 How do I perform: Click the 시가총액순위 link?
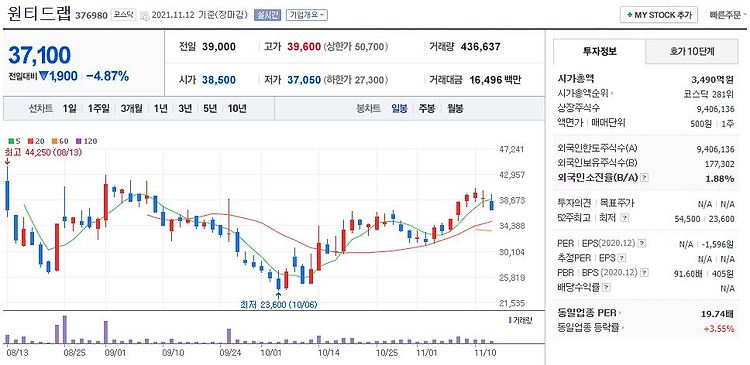click(584, 94)
